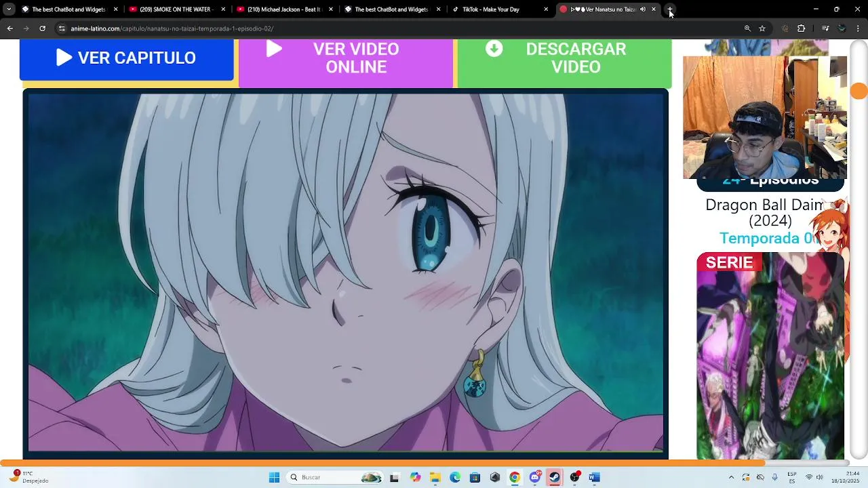868x488 pixels.
Task: Open the network Wi-Fi icon in tray
Action: 808,477
